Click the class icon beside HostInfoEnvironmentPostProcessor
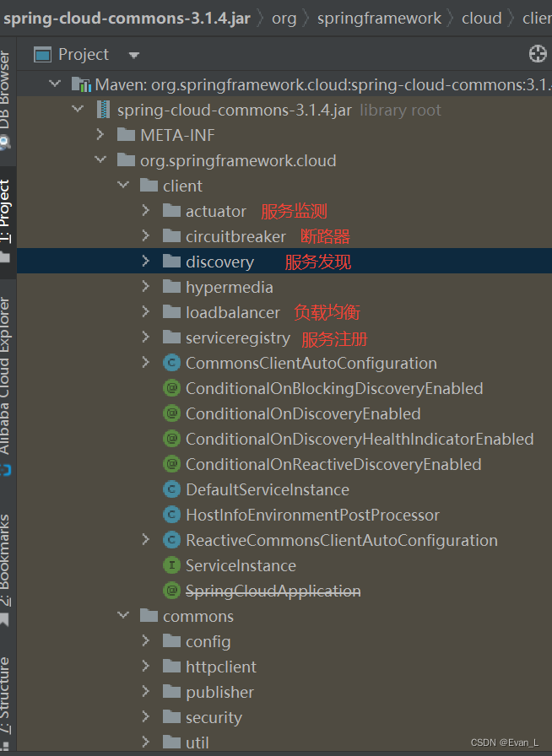 pos(171,515)
